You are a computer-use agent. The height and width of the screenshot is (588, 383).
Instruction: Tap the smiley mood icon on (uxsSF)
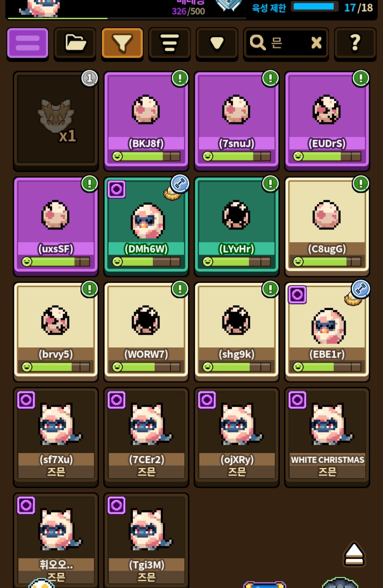27,262
